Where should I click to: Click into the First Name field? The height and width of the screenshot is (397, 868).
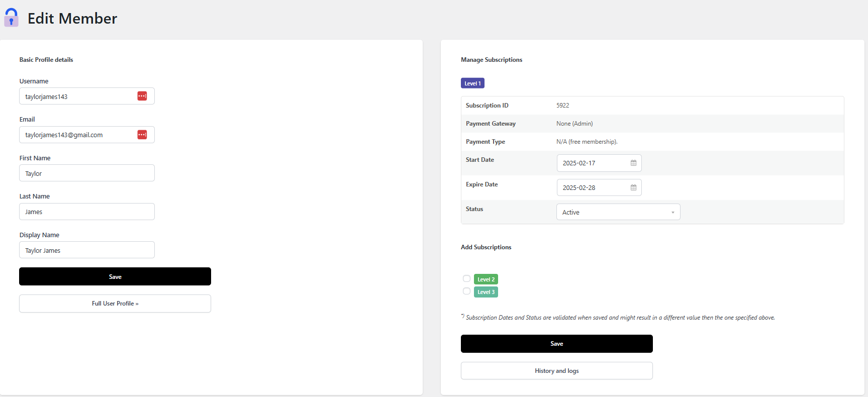click(x=87, y=173)
